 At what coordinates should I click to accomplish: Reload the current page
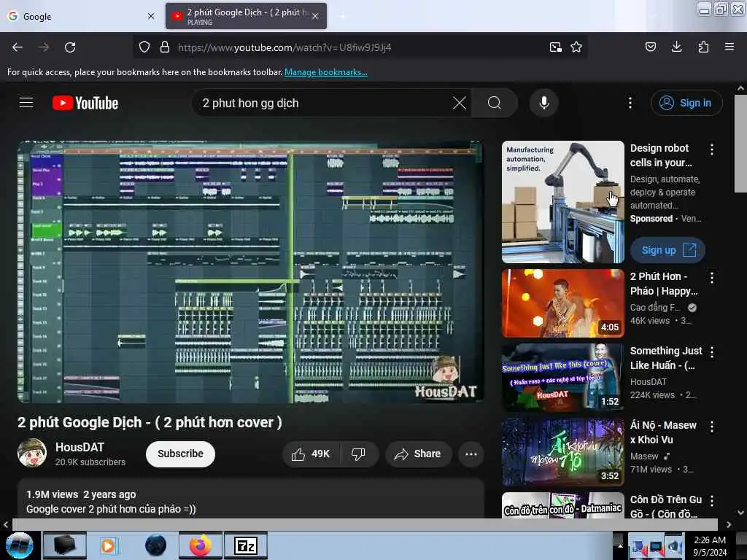[x=70, y=47]
